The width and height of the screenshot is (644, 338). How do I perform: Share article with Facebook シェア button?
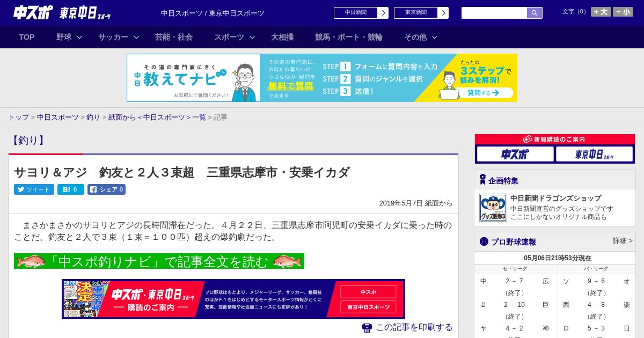coord(106,189)
